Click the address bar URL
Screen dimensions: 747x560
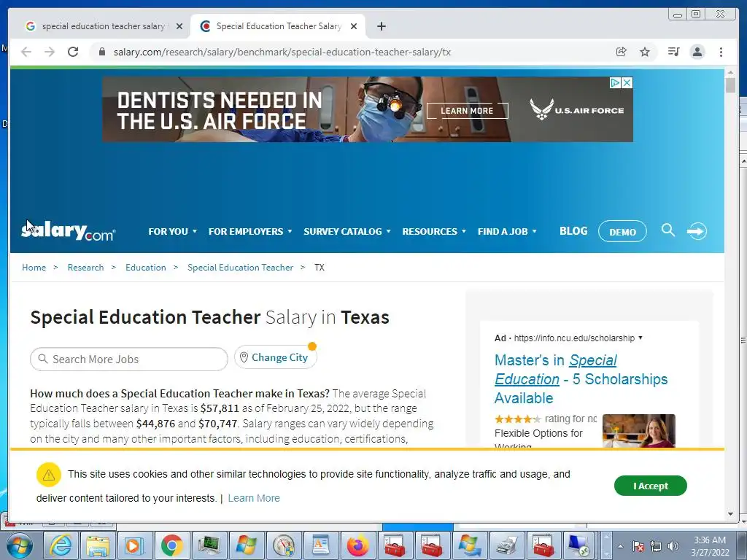coord(282,52)
